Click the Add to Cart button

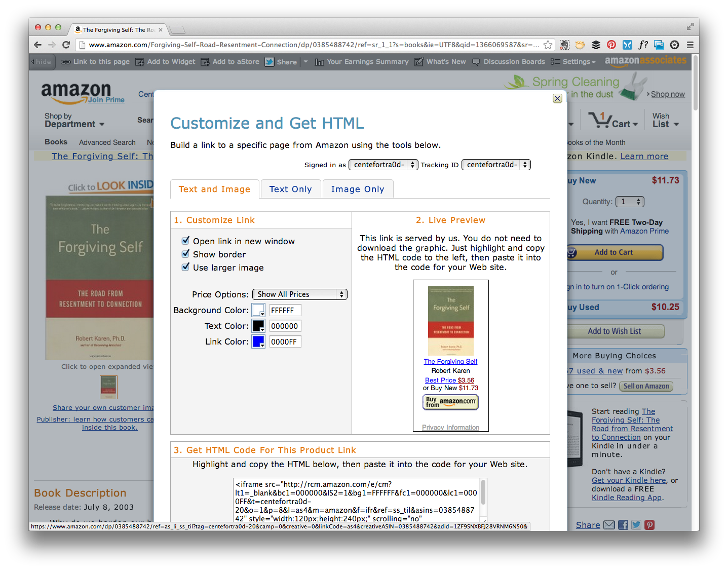pyautogui.click(x=614, y=252)
